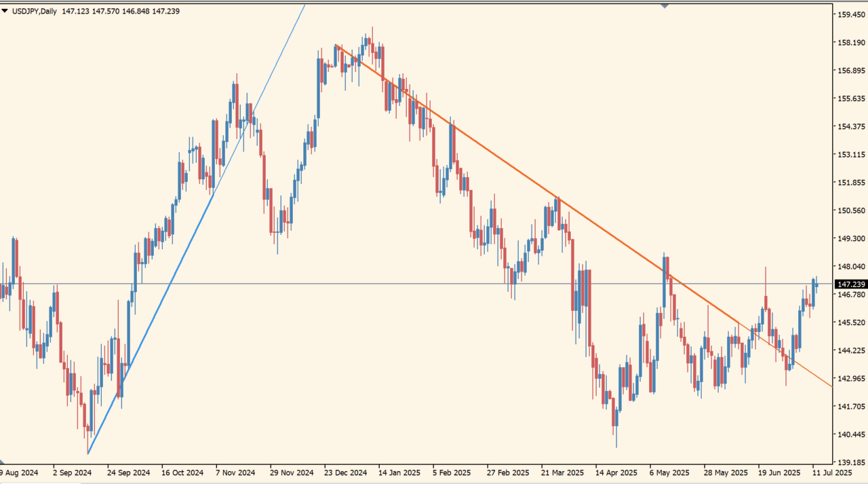The height and width of the screenshot is (484, 868).
Task: Click the 153.115 price axis label
Action: [x=851, y=154]
